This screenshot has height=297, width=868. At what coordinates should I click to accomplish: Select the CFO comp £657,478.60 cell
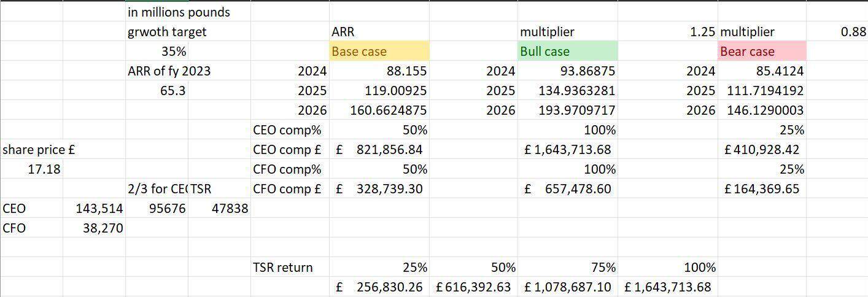(567, 189)
